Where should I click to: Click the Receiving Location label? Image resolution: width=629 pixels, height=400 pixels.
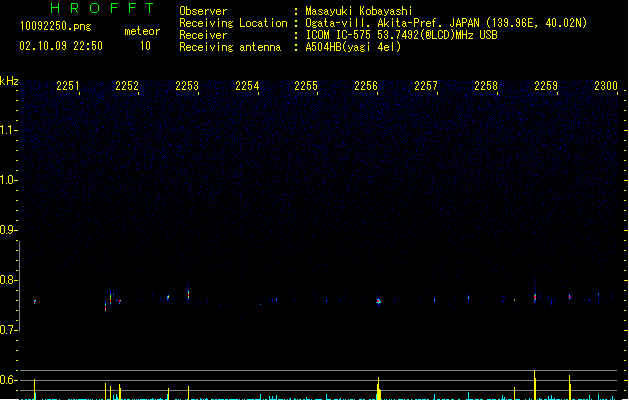233,23
